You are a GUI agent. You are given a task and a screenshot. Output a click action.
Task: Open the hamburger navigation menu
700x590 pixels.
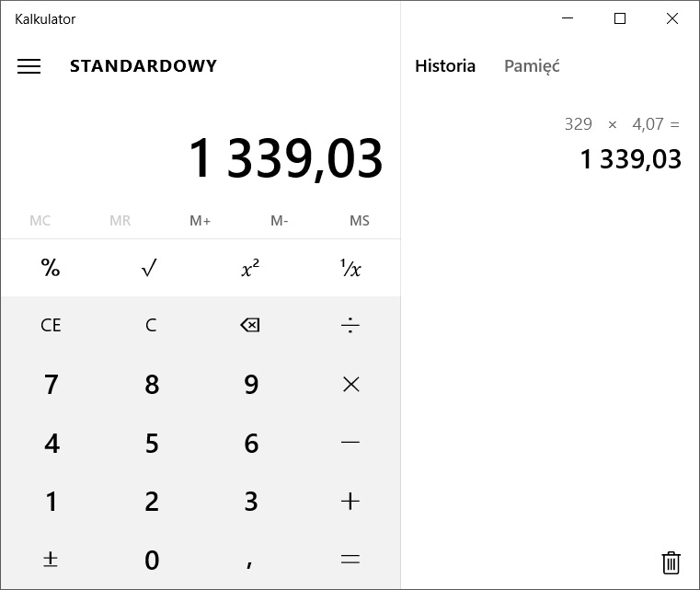point(29,66)
